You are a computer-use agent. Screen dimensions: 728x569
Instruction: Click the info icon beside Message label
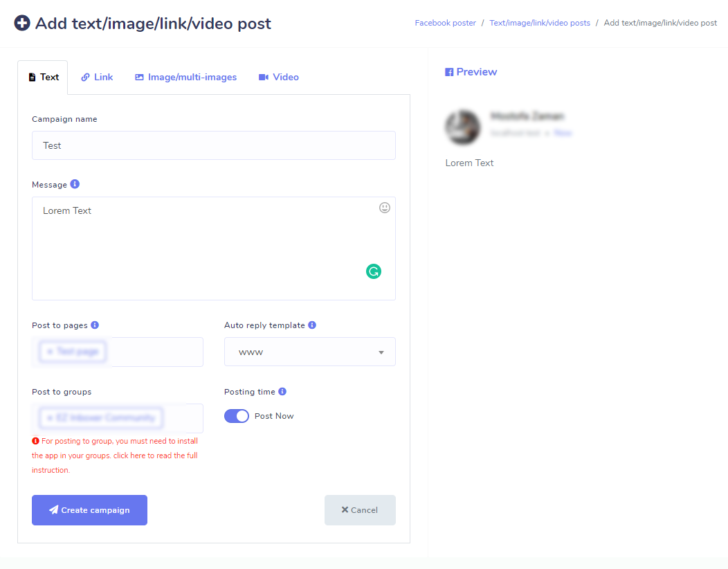(74, 183)
